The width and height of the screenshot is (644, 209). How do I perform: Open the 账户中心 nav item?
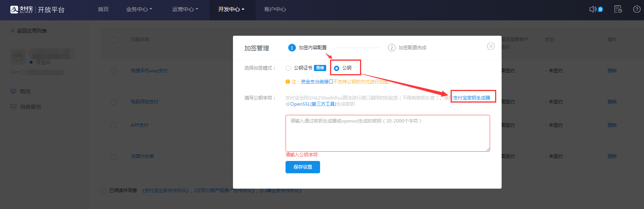tap(275, 9)
